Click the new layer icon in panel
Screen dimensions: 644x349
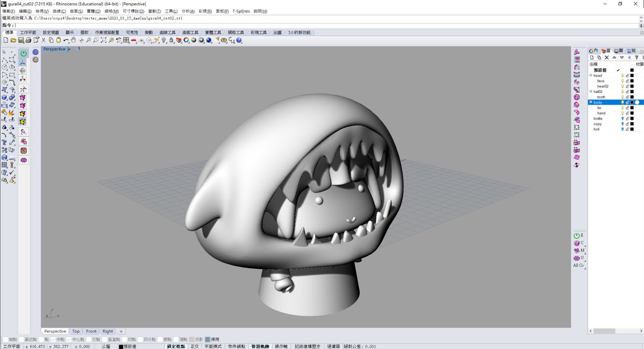tap(592, 57)
